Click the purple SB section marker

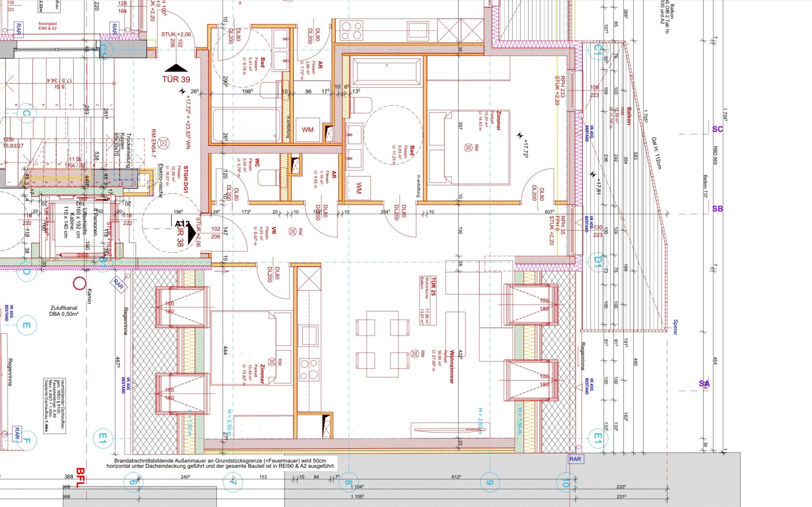[717, 209]
